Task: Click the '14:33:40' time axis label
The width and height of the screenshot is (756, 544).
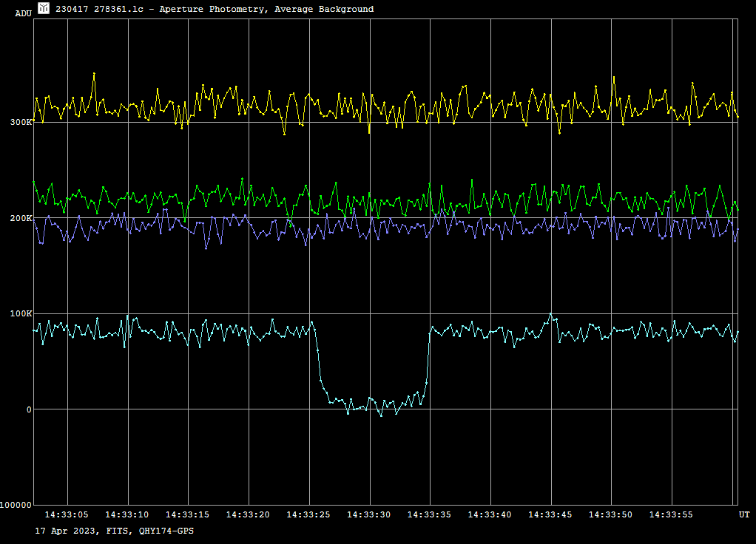Action: [x=490, y=514]
